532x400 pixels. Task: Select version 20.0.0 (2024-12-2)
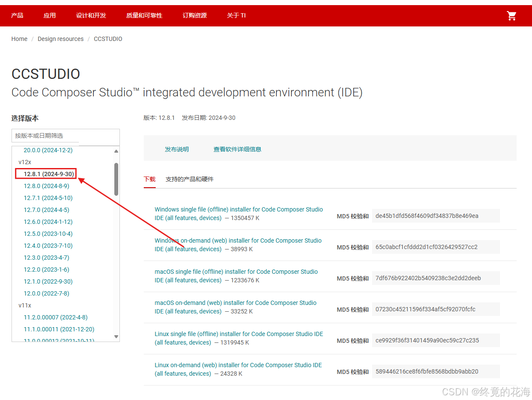[48, 150]
